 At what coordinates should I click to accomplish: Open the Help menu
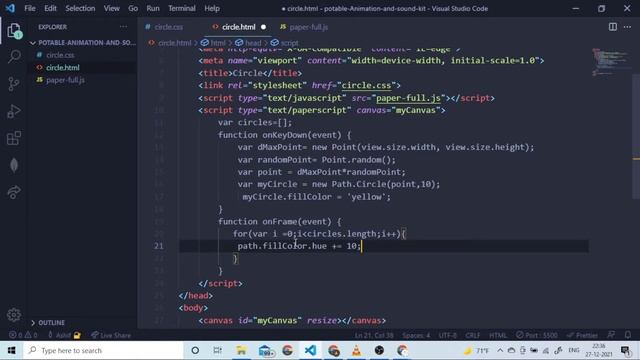pyautogui.click(x=212, y=8)
